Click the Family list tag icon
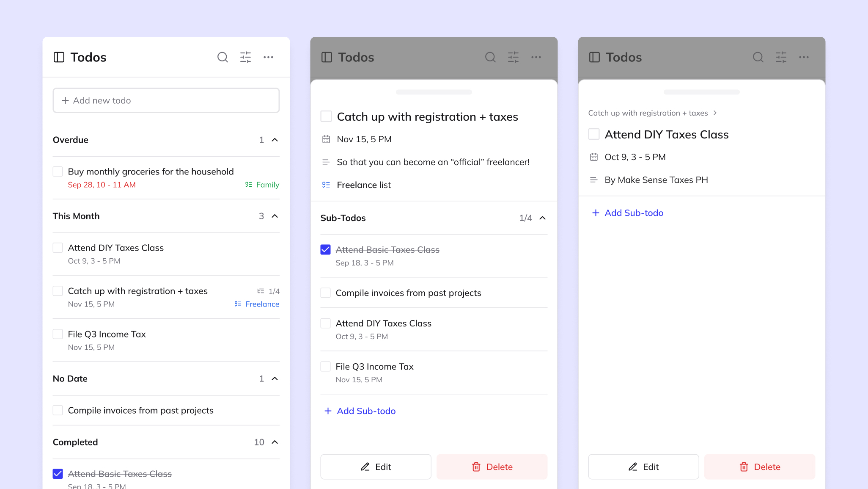This screenshot has height=489, width=868. pyautogui.click(x=249, y=185)
